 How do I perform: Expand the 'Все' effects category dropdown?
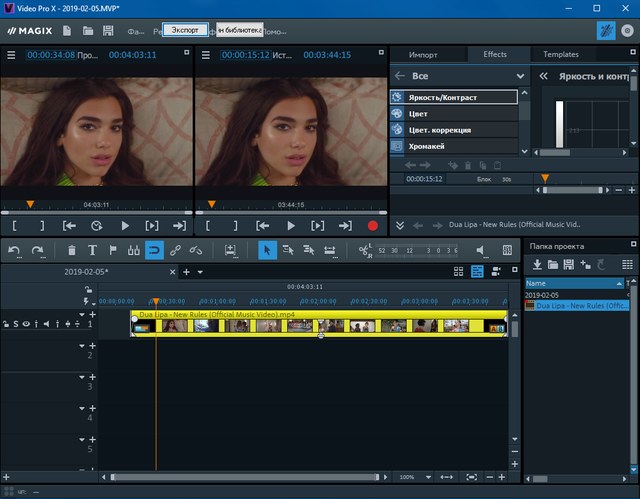(520, 76)
